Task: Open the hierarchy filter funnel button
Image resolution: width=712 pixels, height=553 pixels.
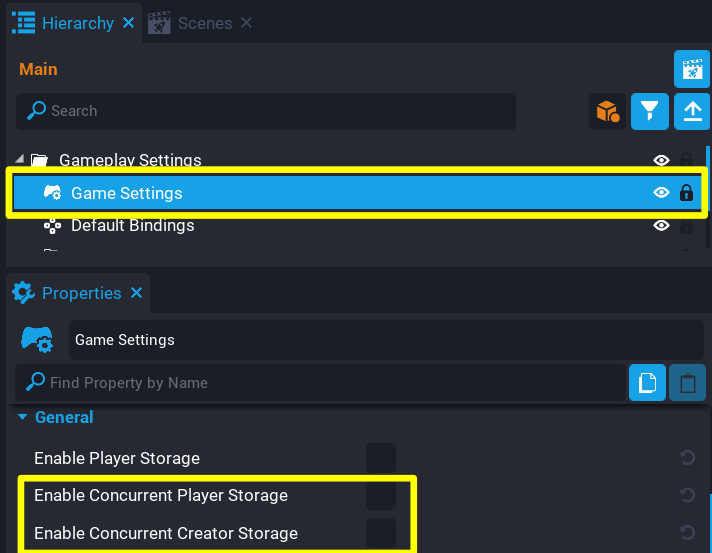Action: coord(650,111)
